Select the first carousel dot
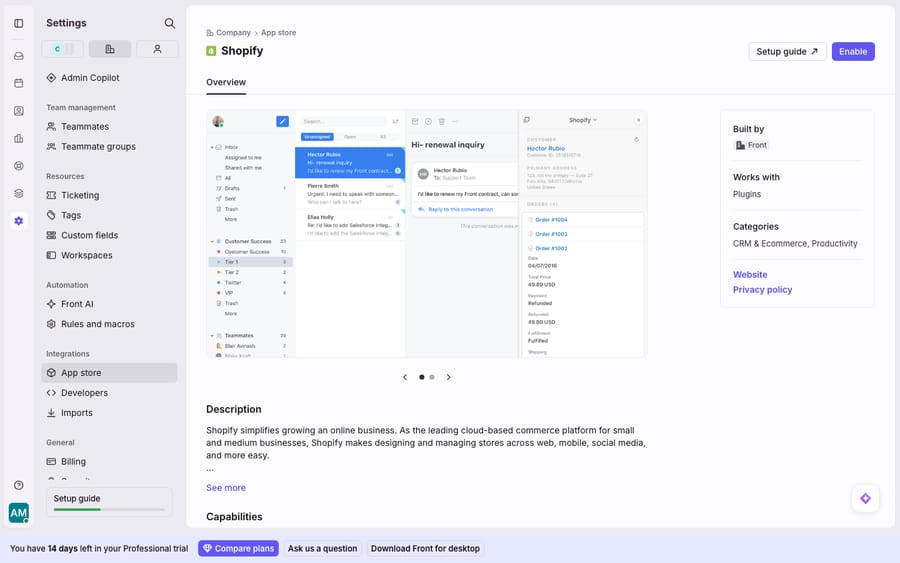The height and width of the screenshot is (563, 900). coord(422,377)
